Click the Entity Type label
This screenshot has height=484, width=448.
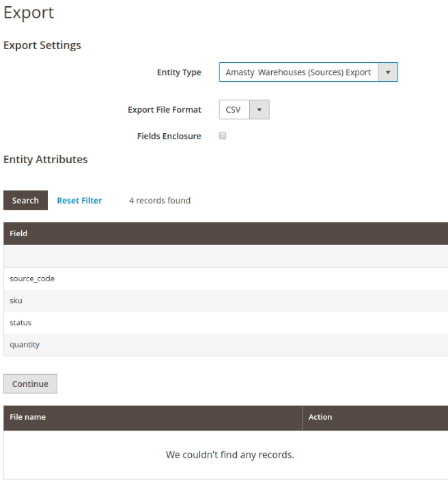[179, 72]
